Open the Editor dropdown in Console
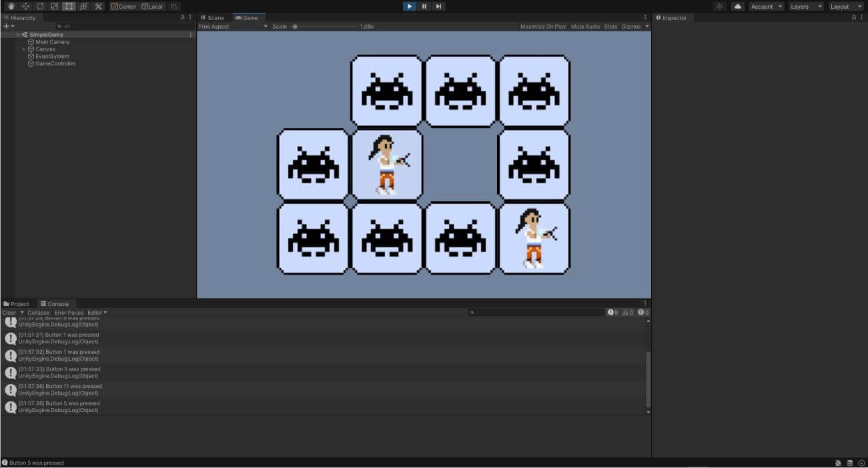Viewport: 868px width, 468px height. pos(97,312)
